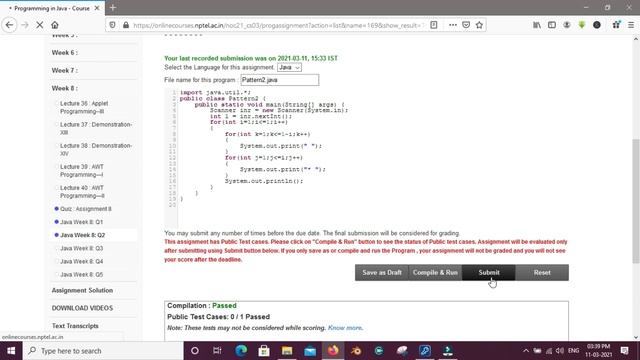
Task: Expand Assignment Solution section
Action: [82, 290]
